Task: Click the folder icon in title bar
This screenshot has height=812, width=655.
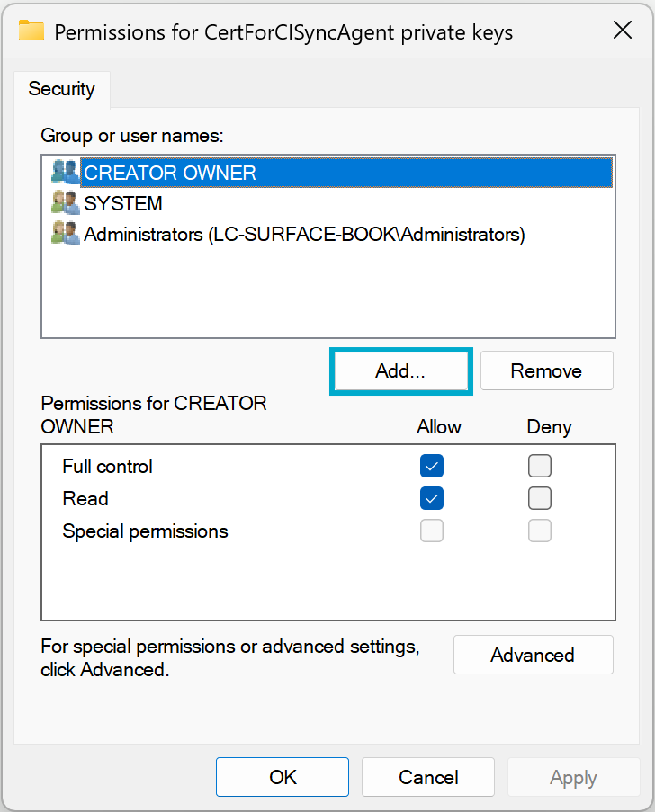Action: click(x=31, y=31)
